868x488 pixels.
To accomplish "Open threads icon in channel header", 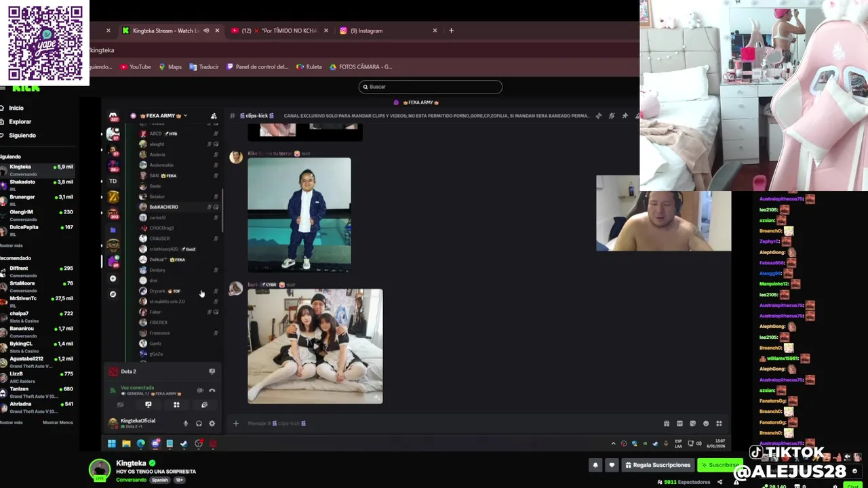I will [598, 116].
